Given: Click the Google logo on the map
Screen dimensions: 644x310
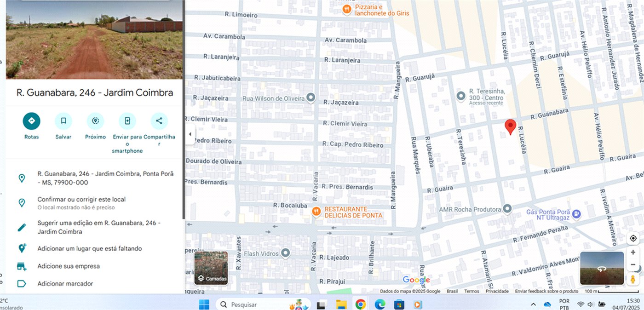Looking at the screenshot, I should pyautogui.click(x=416, y=280).
